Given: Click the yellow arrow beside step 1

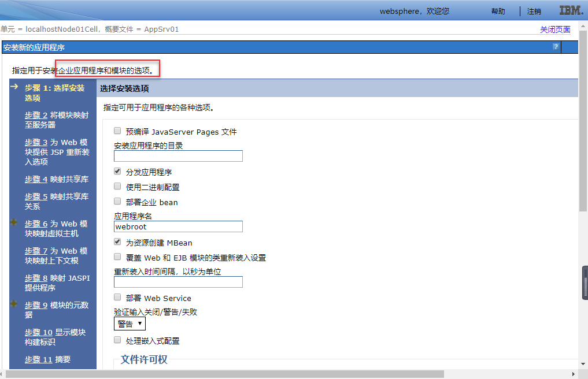Looking at the screenshot, I should pos(14,87).
